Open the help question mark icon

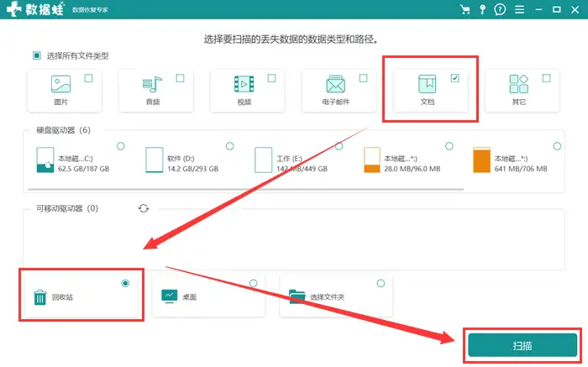coord(500,9)
